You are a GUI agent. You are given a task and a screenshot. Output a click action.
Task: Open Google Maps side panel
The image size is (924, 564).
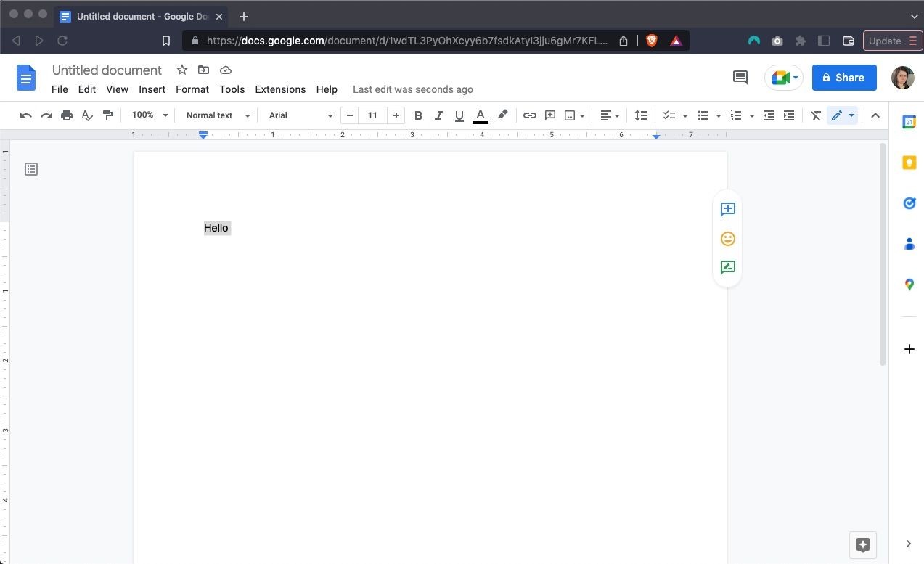pyautogui.click(x=909, y=285)
